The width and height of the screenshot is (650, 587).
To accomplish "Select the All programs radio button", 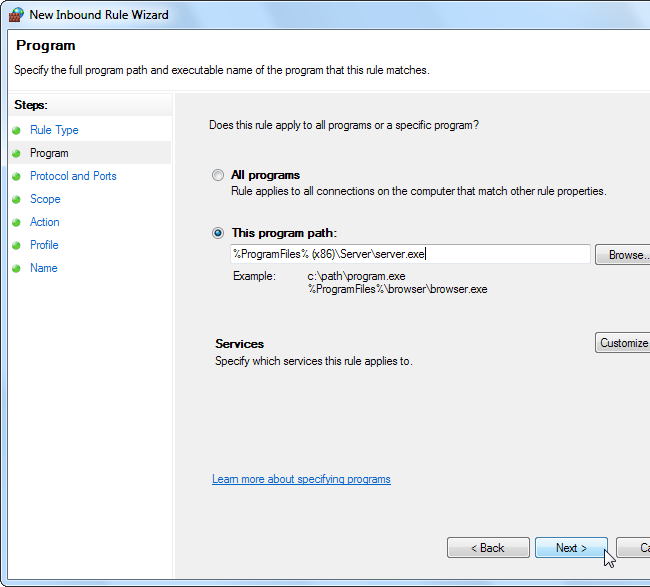I will point(218,175).
